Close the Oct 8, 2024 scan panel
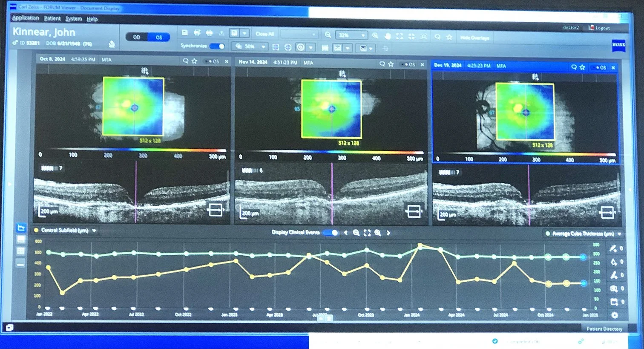 click(x=227, y=61)
